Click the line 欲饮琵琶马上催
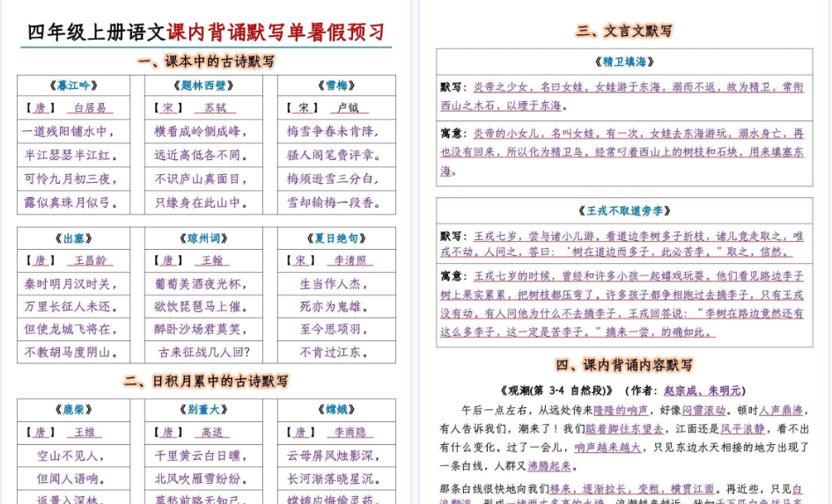832x504 pixels. pyautogui.click(x=201, y=307)
